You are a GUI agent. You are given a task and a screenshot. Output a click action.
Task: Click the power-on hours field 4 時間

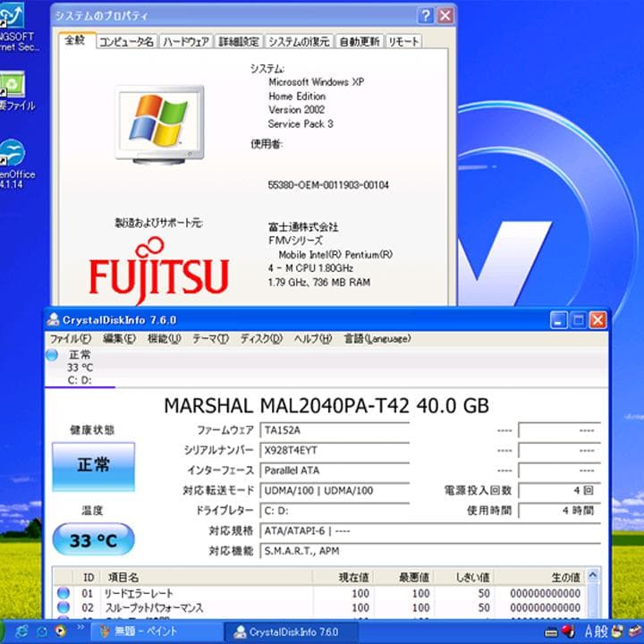pos(559,511)
